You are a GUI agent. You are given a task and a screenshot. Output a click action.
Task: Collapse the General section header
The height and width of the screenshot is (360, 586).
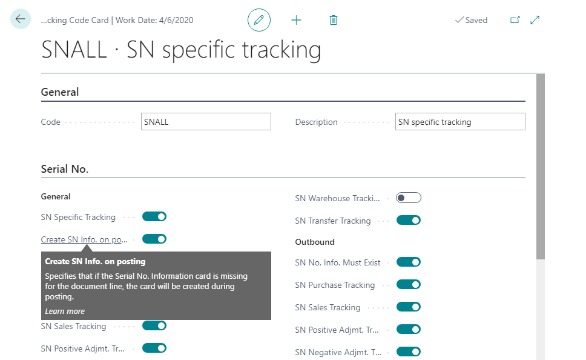60,92
